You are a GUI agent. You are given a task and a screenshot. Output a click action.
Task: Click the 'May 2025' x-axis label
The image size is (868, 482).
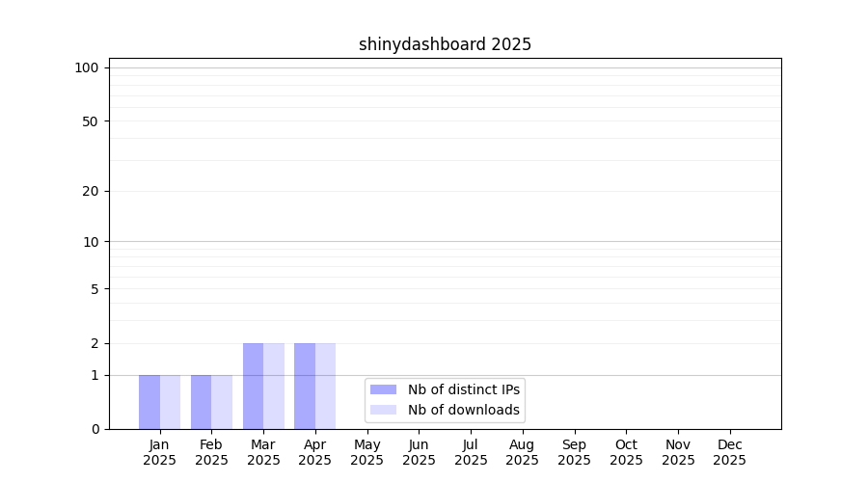(366, 452)
